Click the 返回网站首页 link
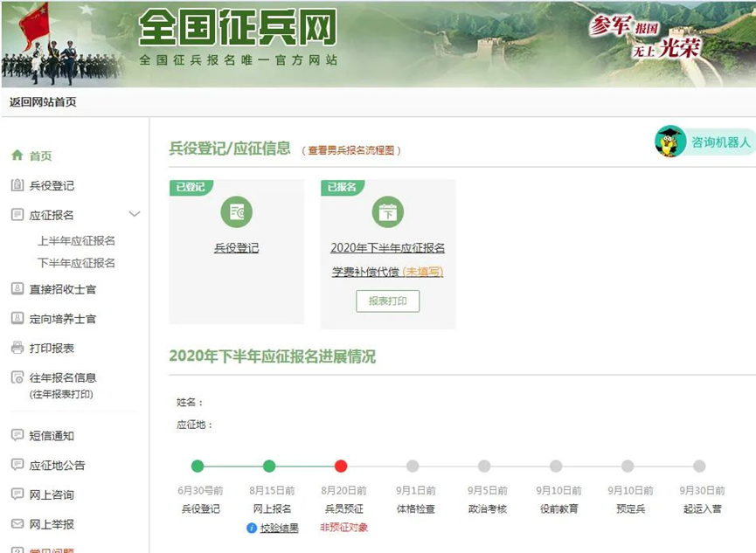The height and width of the screenshot is (553, 756). tap(43, 101)
